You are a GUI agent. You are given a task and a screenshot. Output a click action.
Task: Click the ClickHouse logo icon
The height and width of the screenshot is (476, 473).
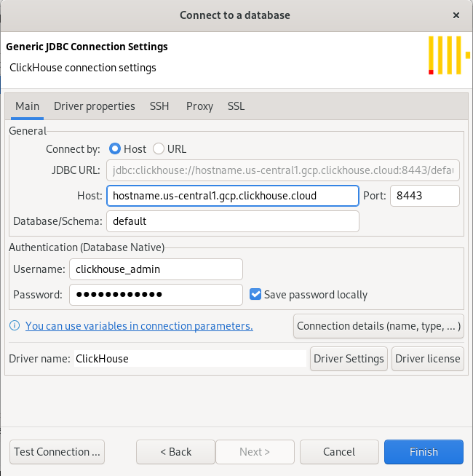tap(444, 55)
